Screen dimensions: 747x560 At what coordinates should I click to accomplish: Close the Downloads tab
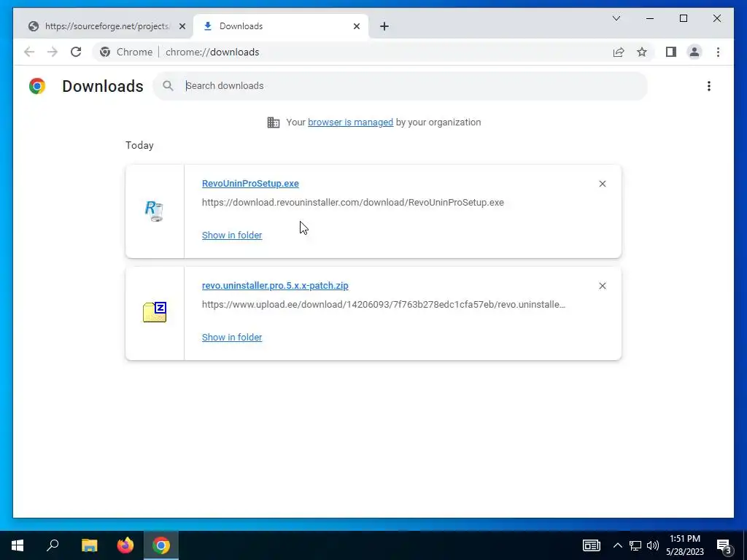[x=356, y=27]
